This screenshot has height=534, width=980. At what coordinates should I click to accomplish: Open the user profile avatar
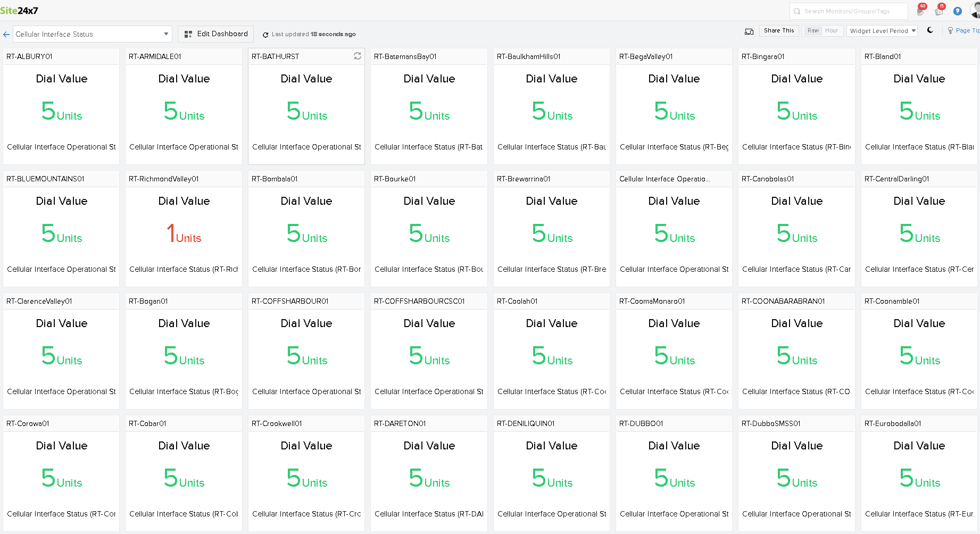975,11
